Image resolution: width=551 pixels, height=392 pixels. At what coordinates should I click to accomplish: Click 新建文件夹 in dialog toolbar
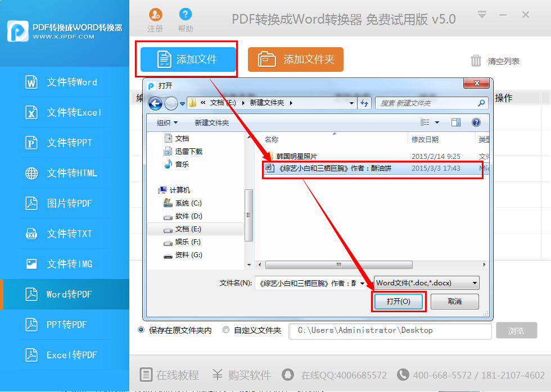point(212,123)
